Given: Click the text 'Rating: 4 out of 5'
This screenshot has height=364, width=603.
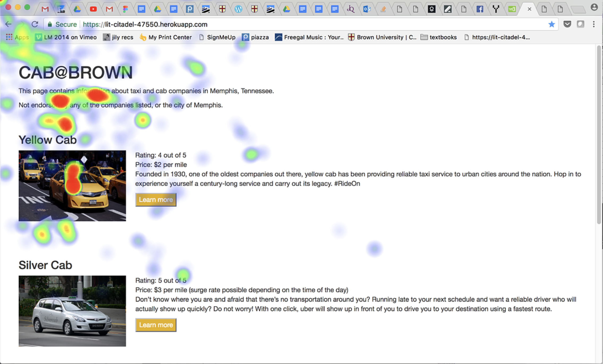Looking at the screenshot, I should coord(161,155).
